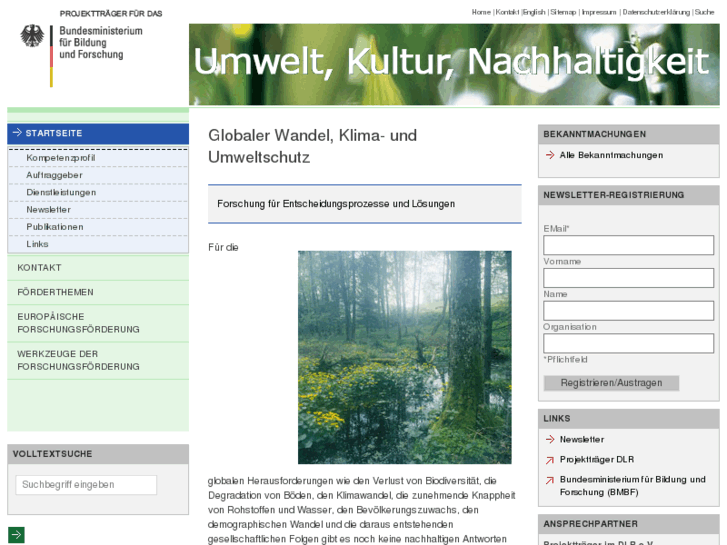Click the Bekanntmachungen panel header
The height and width of the screenshot is (545, 727).
pos(628,134)
